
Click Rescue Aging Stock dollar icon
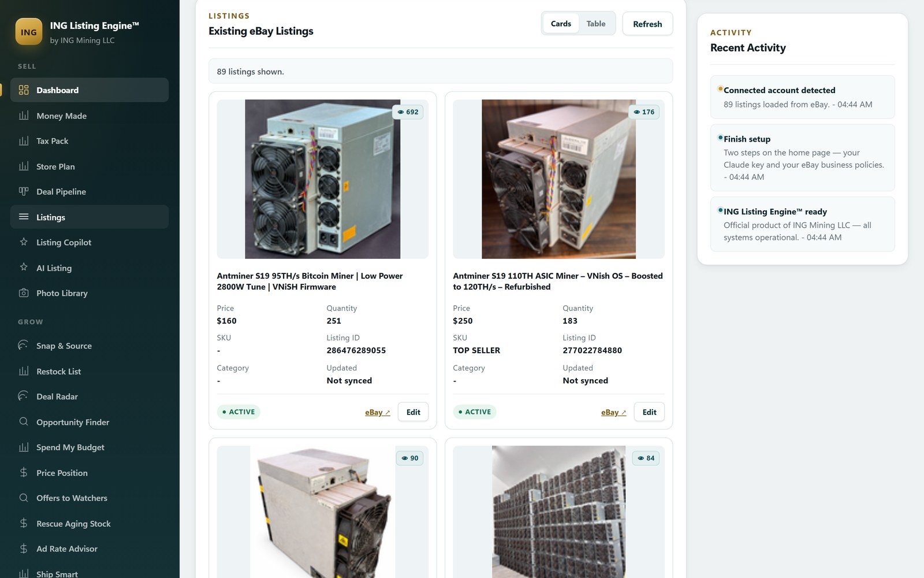coord(24,523)
